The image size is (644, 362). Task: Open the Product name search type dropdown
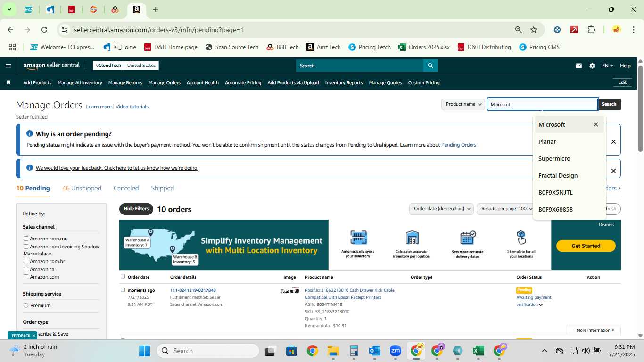tap(463, 104)
